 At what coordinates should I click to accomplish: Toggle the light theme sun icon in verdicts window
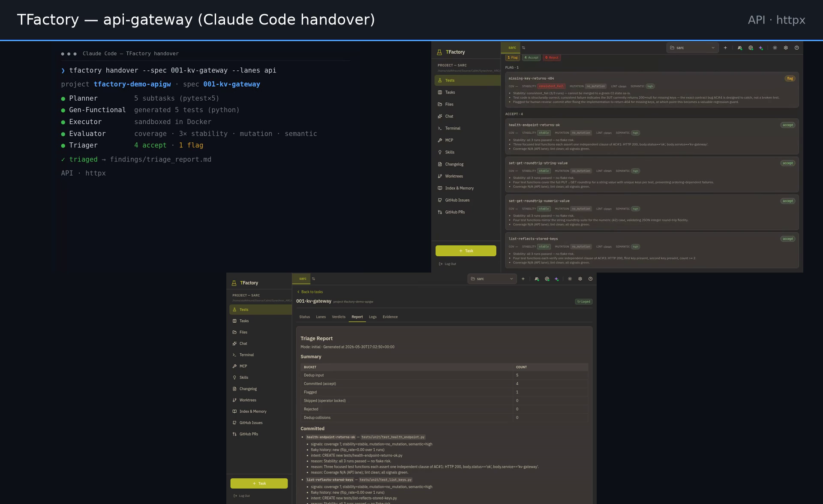click(775, 48)
